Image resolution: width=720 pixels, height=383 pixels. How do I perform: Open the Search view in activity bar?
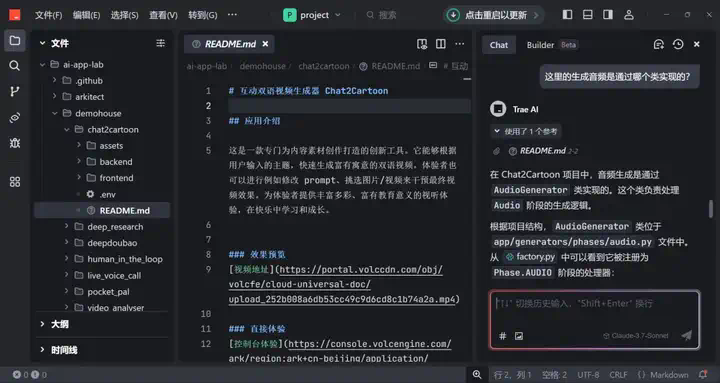coord(15,66)
